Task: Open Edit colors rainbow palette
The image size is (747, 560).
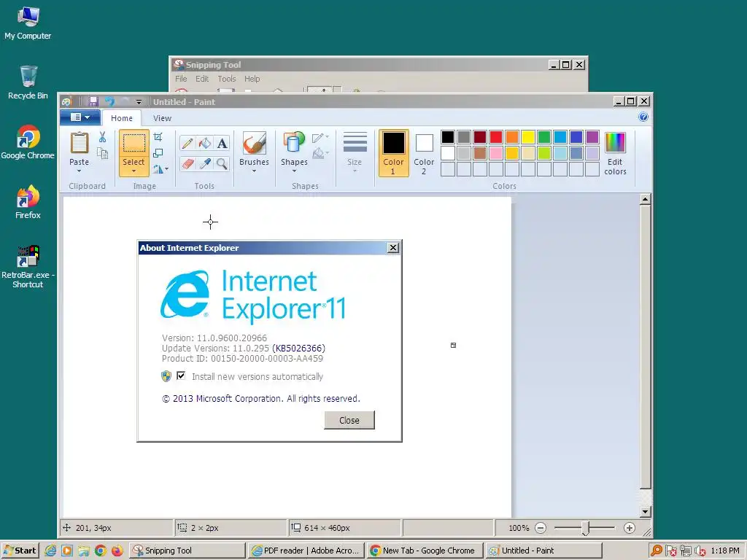Action: pos(615,154)
